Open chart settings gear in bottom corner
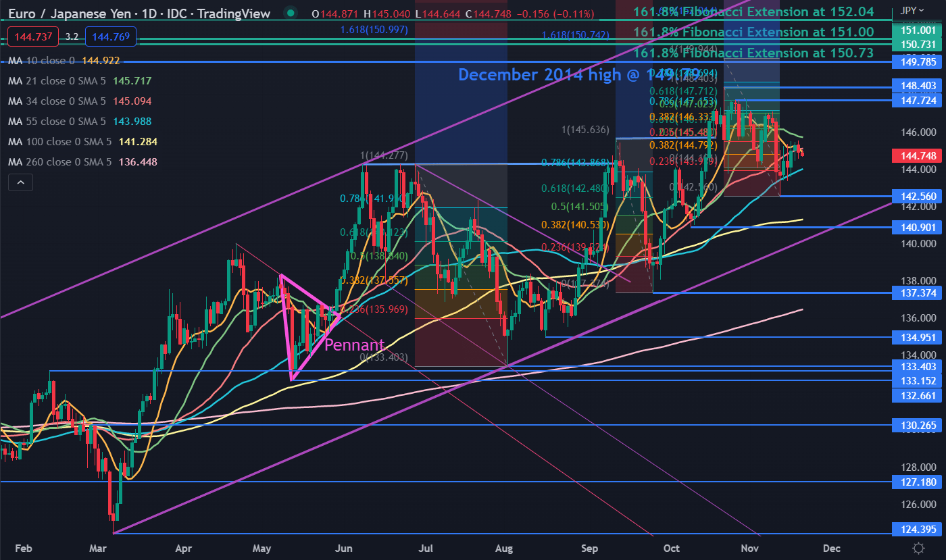946x560 pixels. click(x=918, y=548)
